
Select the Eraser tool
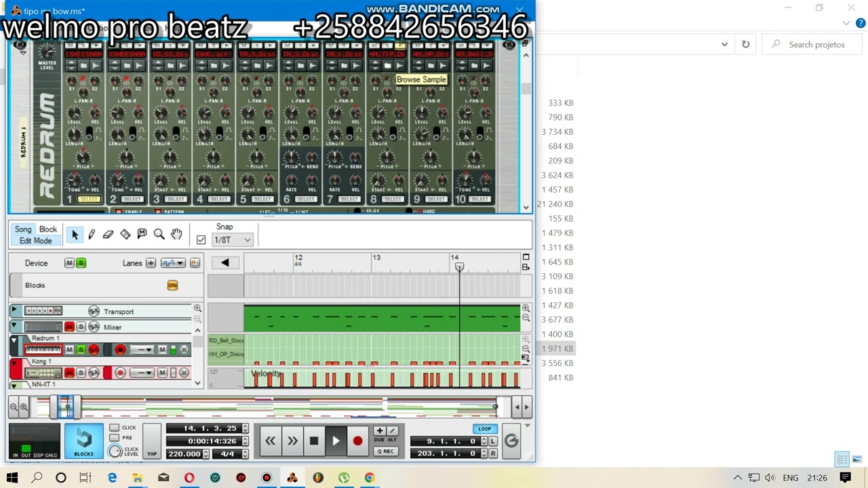[108, 235]
